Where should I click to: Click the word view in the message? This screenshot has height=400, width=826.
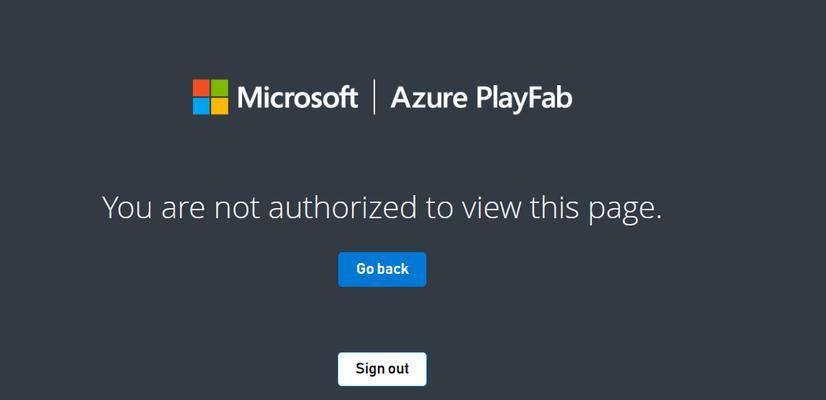point(491,207)
